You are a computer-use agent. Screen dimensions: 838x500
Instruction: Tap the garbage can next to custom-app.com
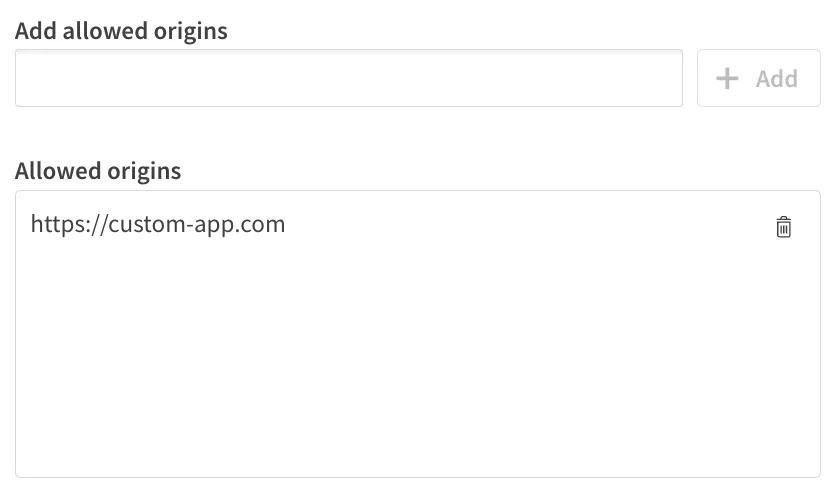coord(784,227)
